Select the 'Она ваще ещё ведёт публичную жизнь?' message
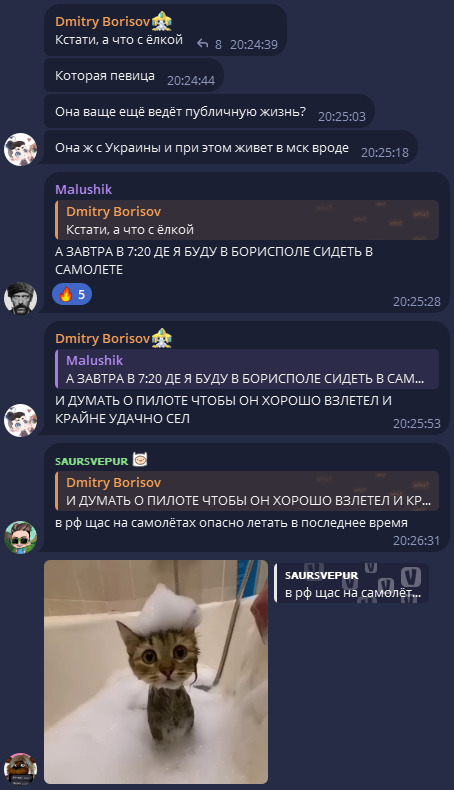 click(209, 111)
